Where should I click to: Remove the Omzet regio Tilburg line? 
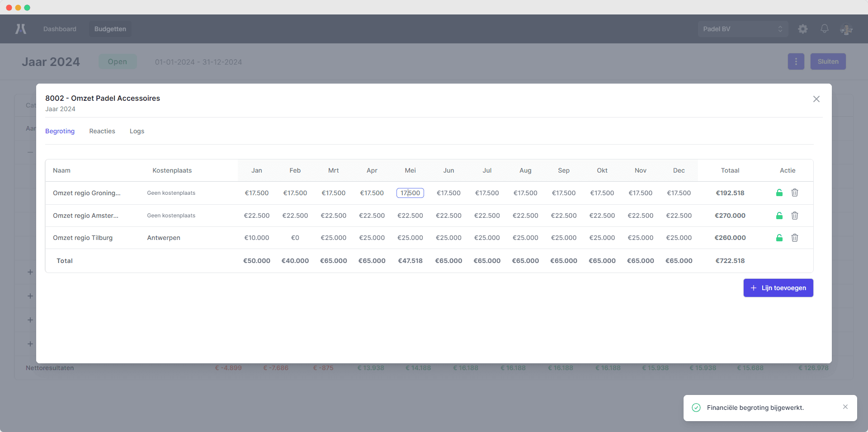[x=794, y=238]
